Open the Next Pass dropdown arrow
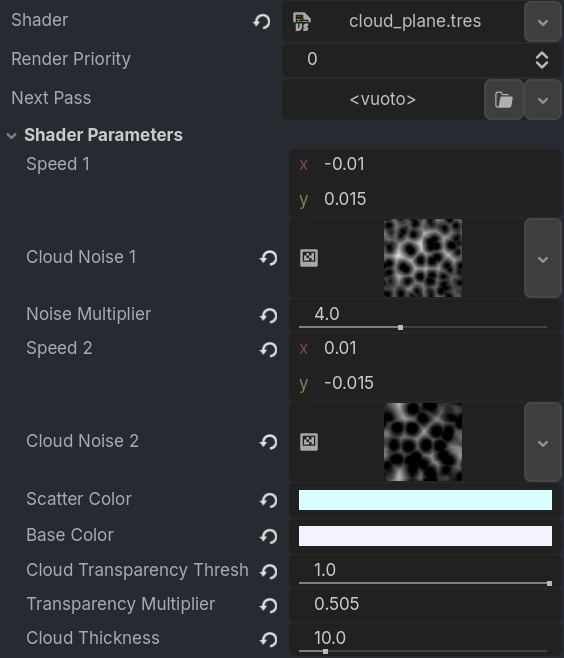Screen dimensions: 564x658 (x=543, y=100)
